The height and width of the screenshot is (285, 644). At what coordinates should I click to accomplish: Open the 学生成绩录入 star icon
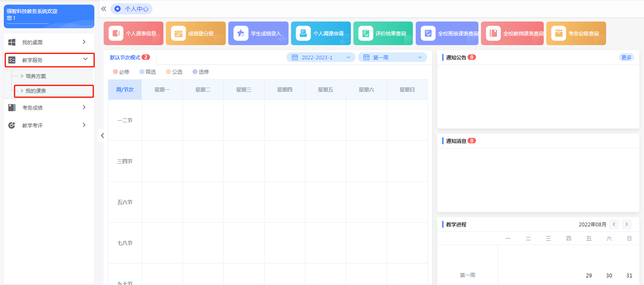coord(241,33)
